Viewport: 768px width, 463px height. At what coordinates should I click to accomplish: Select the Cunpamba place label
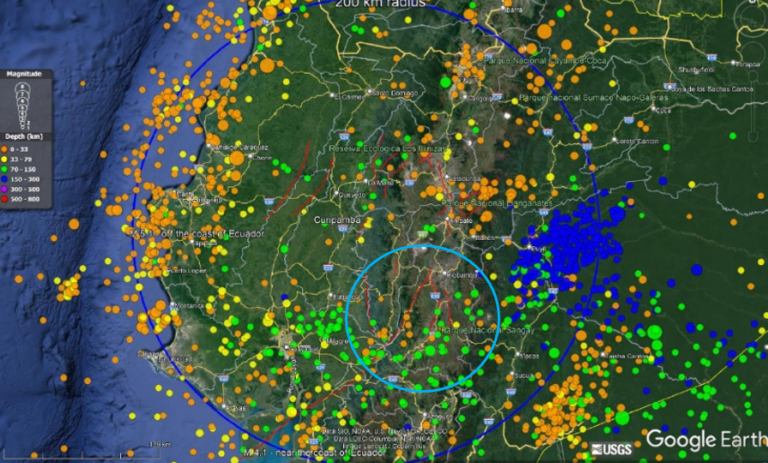click(335, 219)
